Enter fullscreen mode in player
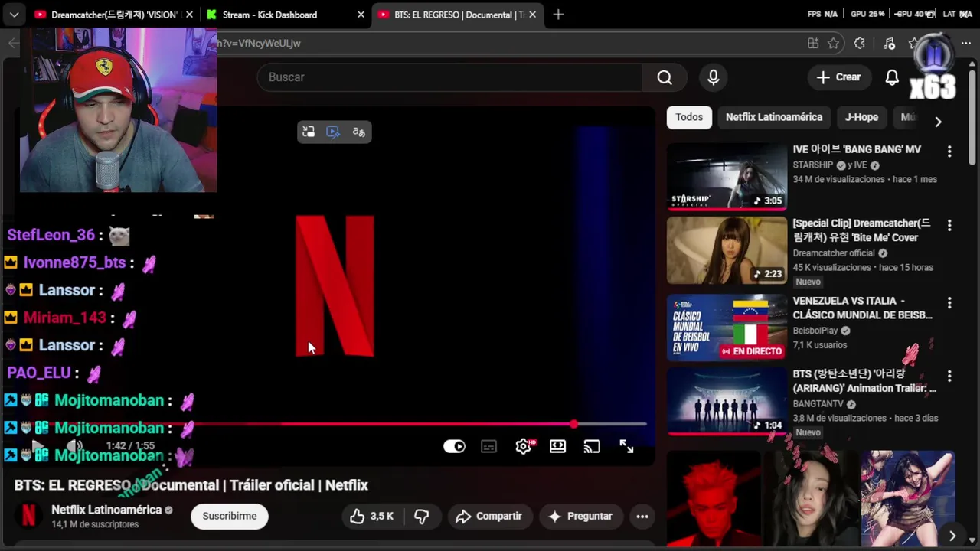 click(x=626, y=446)
